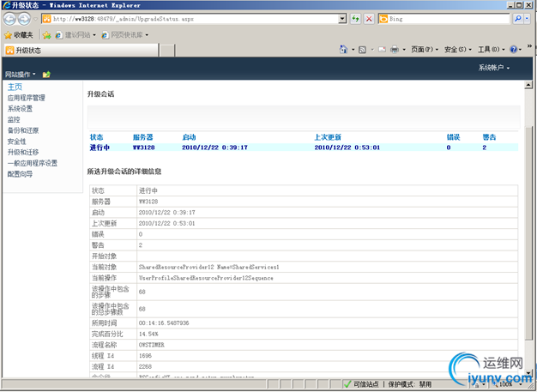The width and height of the screenshot is (537, 392).
Task: Click the 14.54% completion value
Action: click(x=148, y=335)
